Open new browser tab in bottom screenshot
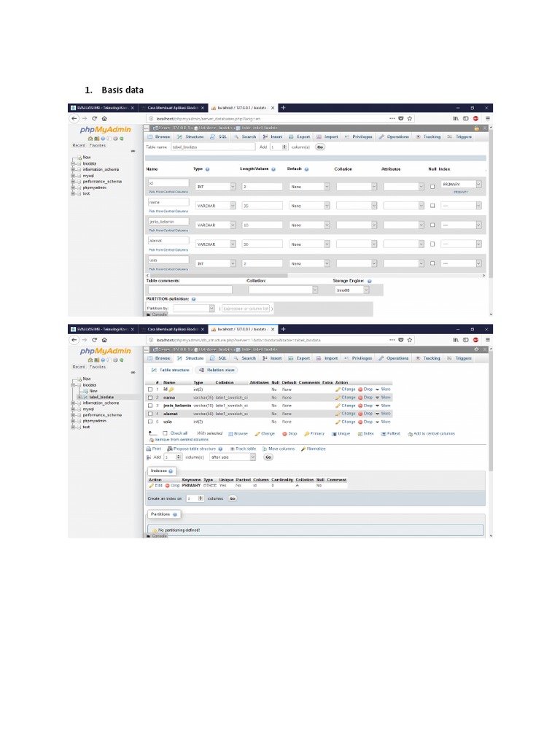Image resolution: width=560 pixels, height=747 pixels. [283, 329]
